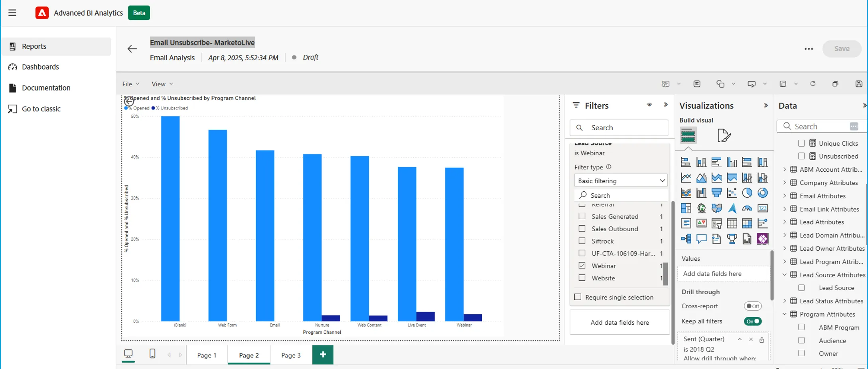Screen dimensions: 868x369
Task: Click the Save button
Action: click(x=842, y=49)
